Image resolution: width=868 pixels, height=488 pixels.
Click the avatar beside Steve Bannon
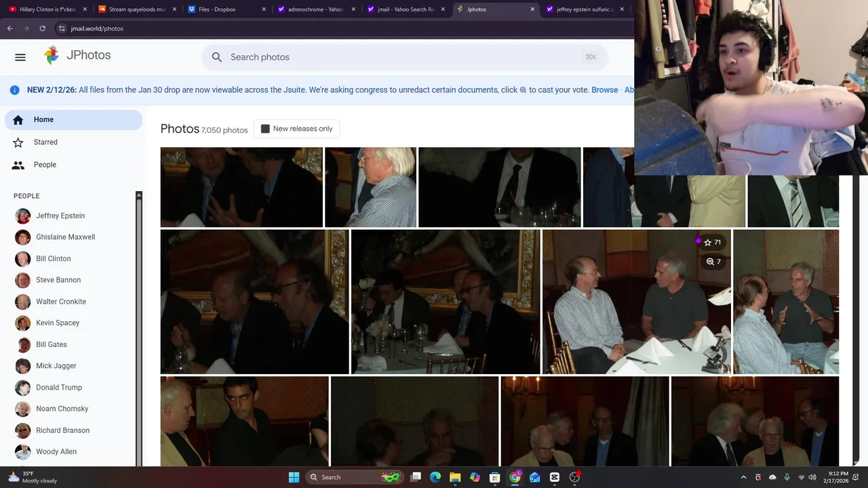pyautogui.click(x=23, y=281)
